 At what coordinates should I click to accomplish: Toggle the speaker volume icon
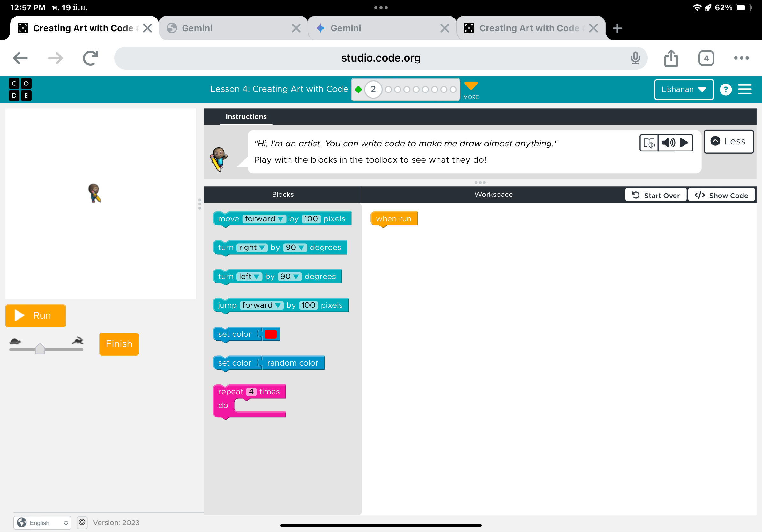668,143
